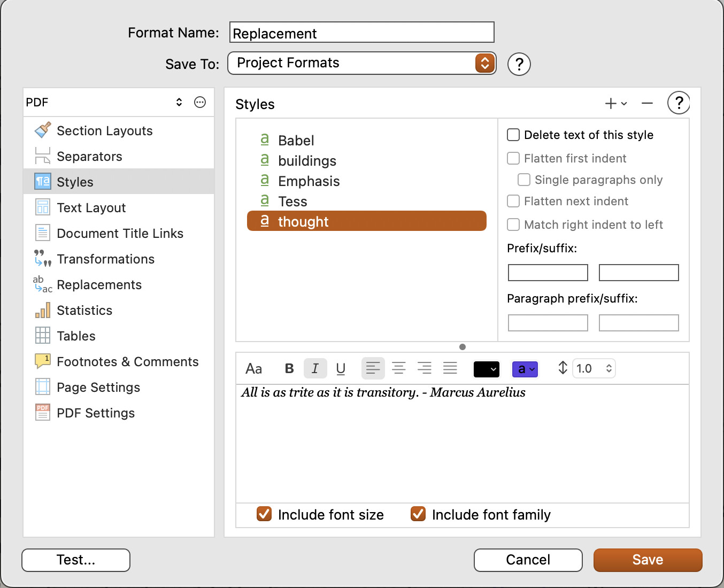Open the Footnotes & Comments pane
Viewport: 724px width, 588px height.
(119, 362)
